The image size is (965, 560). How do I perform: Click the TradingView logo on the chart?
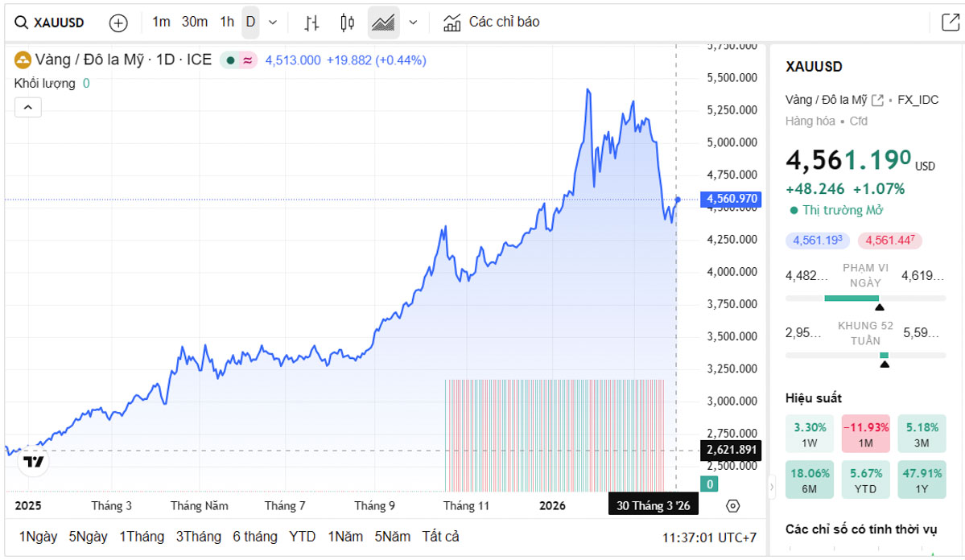point(34,461)
